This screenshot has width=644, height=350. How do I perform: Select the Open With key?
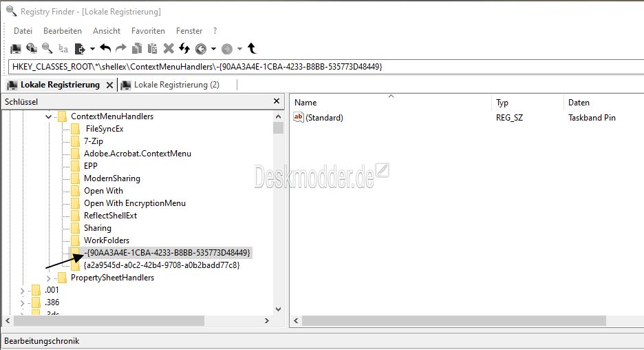click(x=103, y=190)
